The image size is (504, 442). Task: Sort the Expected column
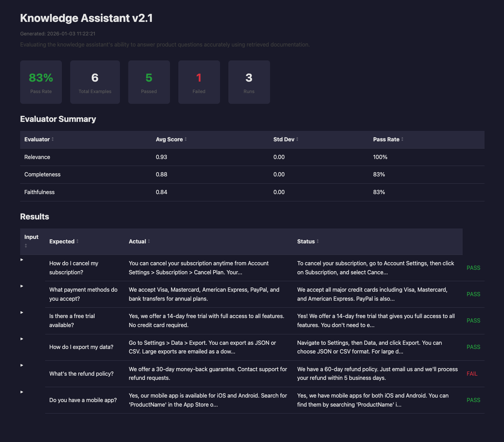click(x=64, y=241)
